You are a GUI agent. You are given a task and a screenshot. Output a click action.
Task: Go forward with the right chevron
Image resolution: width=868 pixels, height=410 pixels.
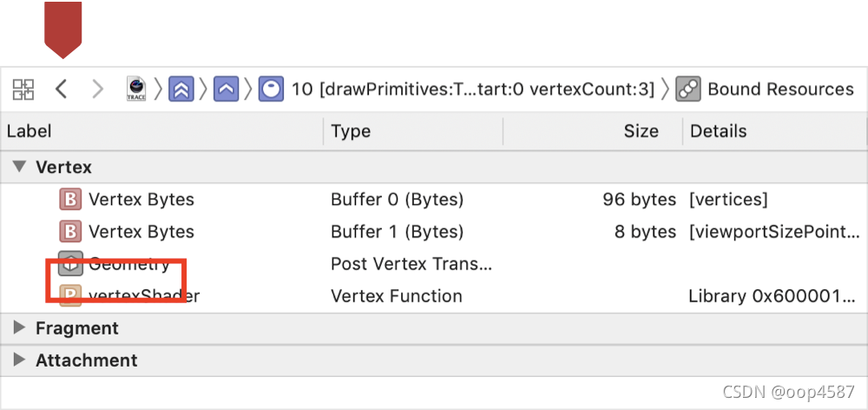coord(97,89)
